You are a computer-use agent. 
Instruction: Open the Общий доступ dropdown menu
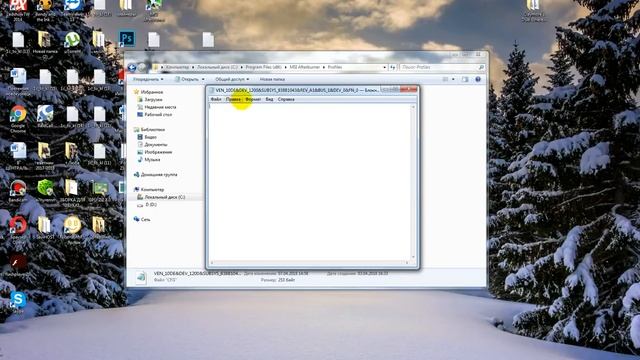click(232, 79)
